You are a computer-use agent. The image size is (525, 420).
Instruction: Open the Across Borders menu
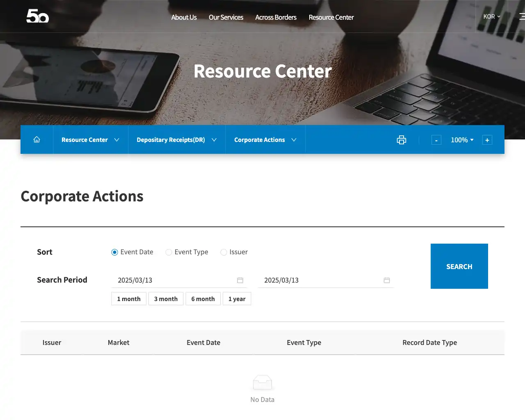(276, 17)
